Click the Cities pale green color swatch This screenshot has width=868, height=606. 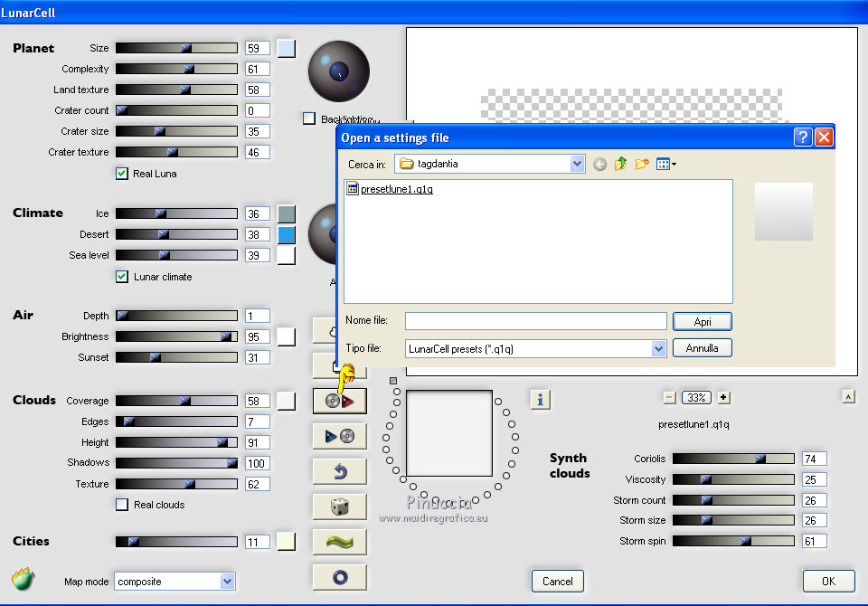pos(287,542)
